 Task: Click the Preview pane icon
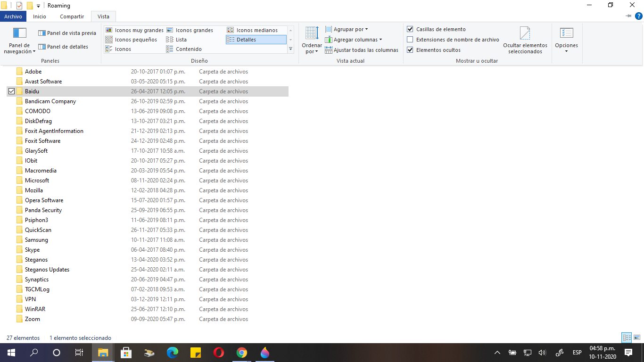pyautogui.click(x=42, y=33)
